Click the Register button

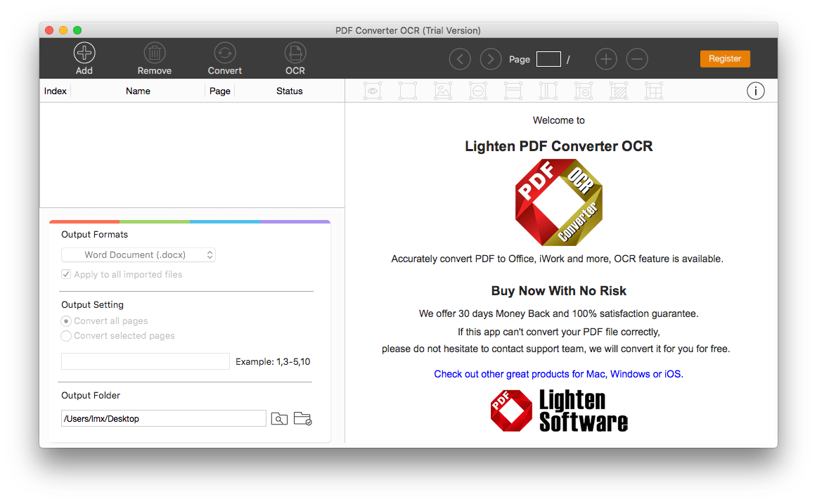coord(725,59)
